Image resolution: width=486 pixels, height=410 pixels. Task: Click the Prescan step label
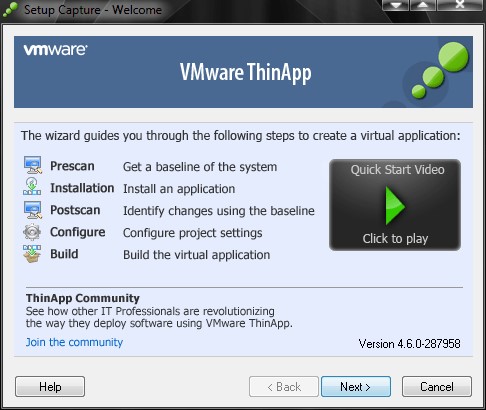(x=72, y=166)
